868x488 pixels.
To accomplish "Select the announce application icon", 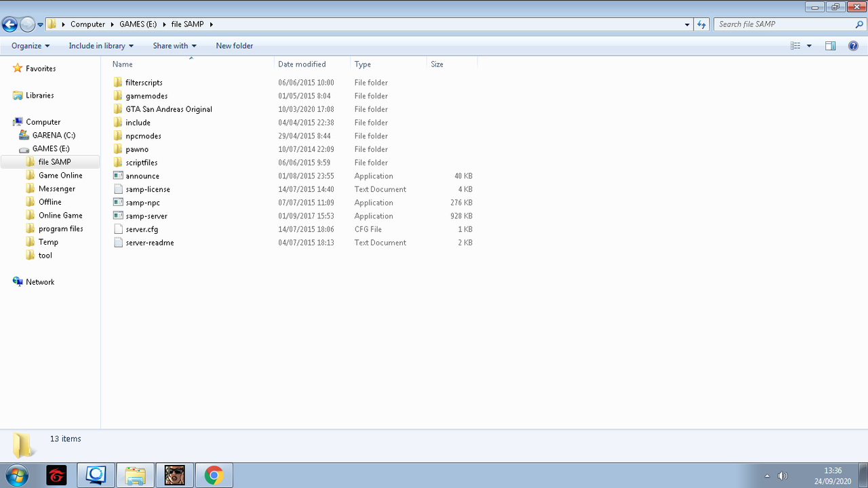I will [118, 176].
